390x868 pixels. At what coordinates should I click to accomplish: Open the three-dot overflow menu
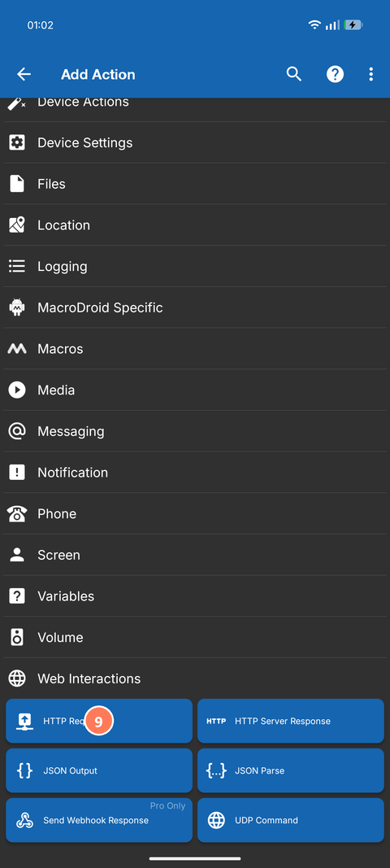(x=370, y=74)
